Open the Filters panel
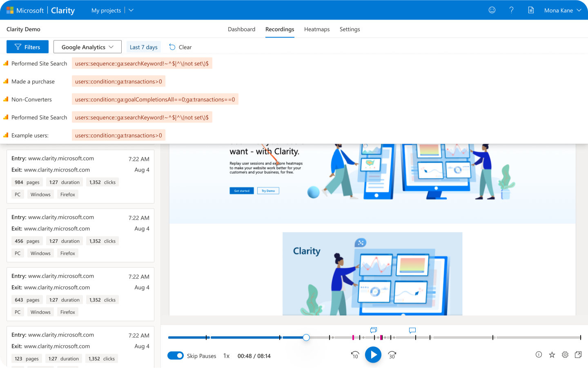The width and height of the screenshot is (588, 368). (27, 47)
